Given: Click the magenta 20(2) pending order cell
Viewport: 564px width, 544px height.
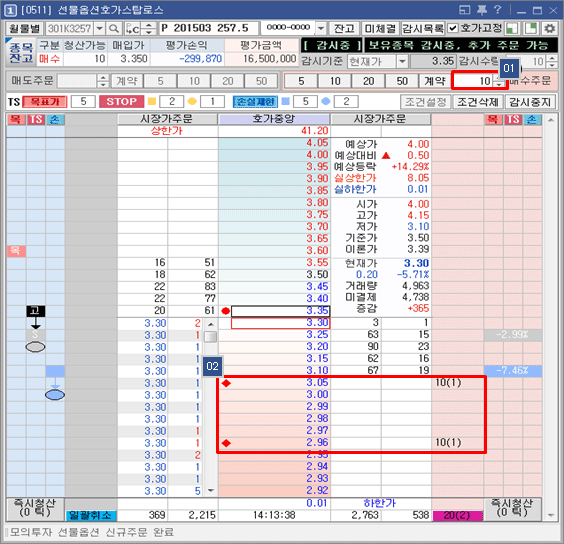Looking at the screenshot, I should pos(458,515).
